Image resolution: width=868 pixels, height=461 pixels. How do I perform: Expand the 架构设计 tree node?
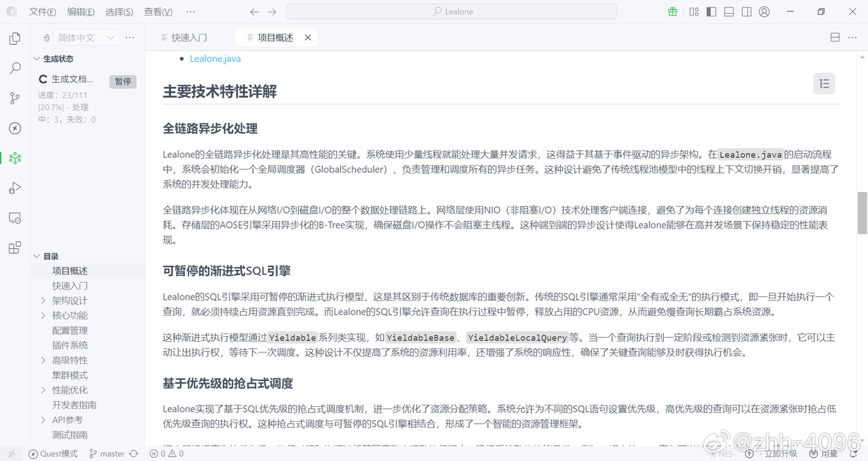pyautogui.click(x=43, y=300)
